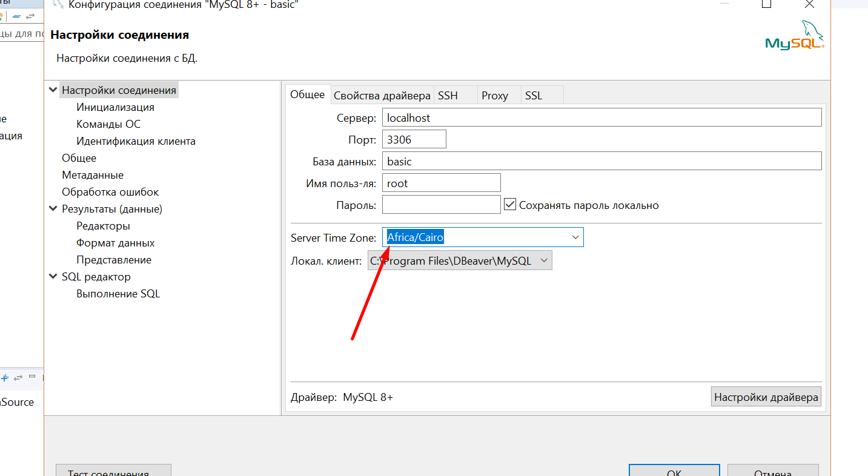
Task: Select Представление tree item
Action: pos(114,260)
